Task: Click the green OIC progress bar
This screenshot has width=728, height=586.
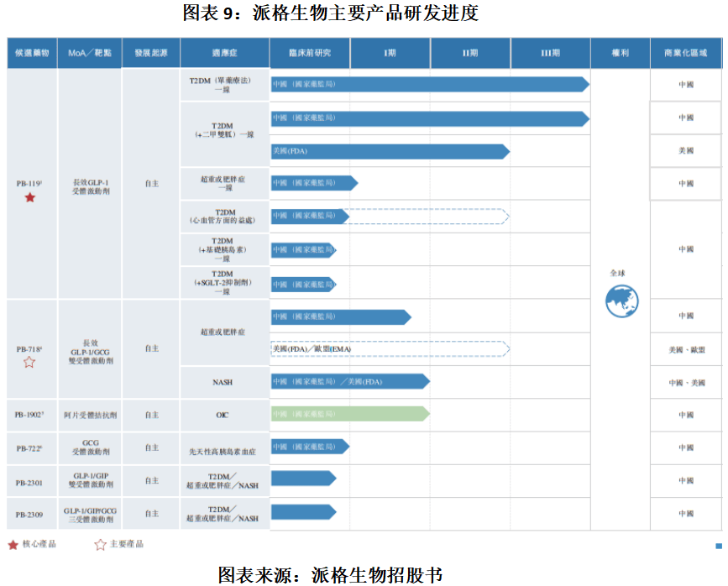Action: (x=350, y=414)
